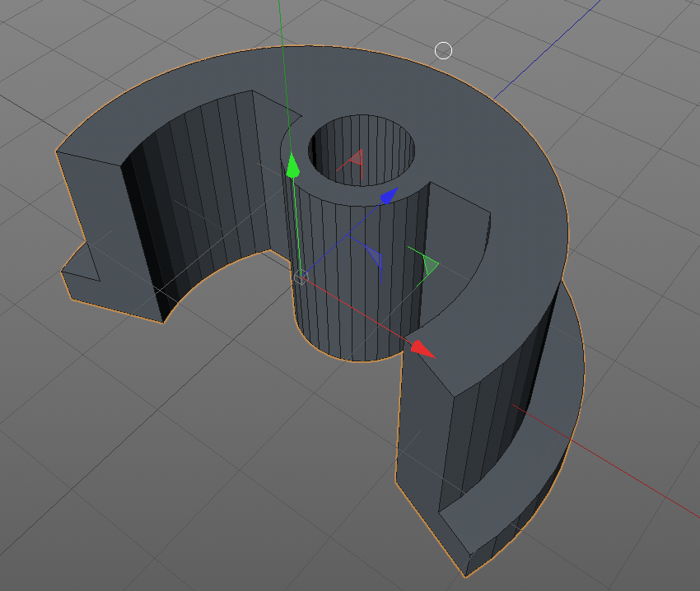
Task: Click the green Y-axis arrow handle
Action: [292, 167]
